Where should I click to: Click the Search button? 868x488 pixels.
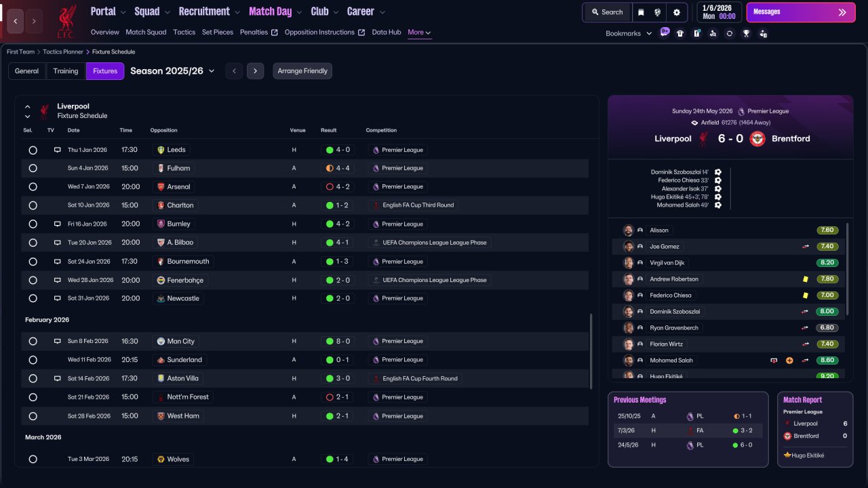(607, 12)
